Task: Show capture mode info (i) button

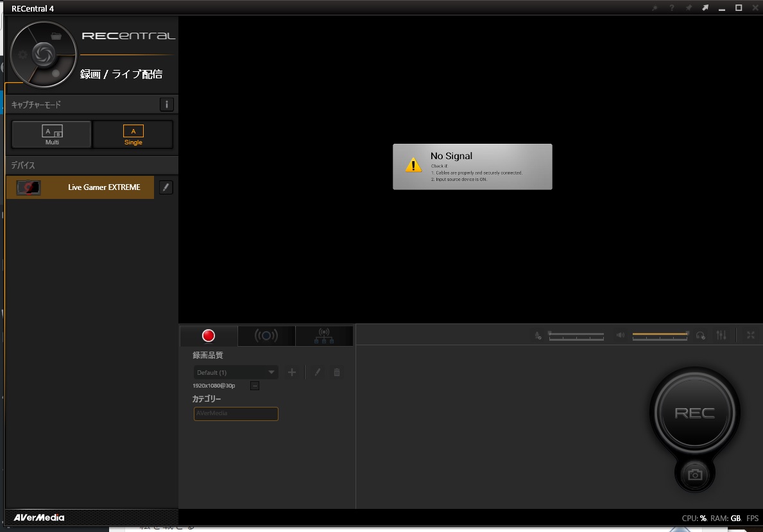Action: [166, 104]
